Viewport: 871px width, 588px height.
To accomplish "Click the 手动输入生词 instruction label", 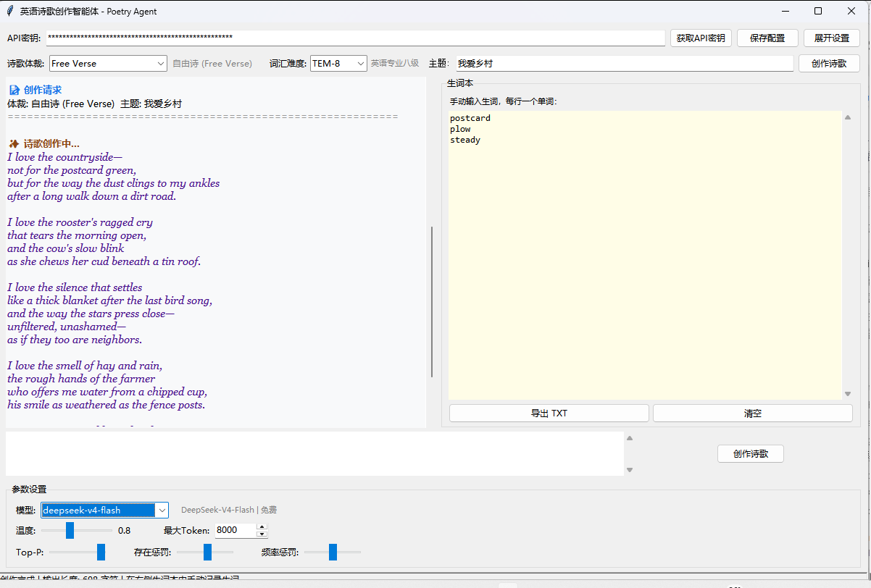I will click(x=504, y=101).
